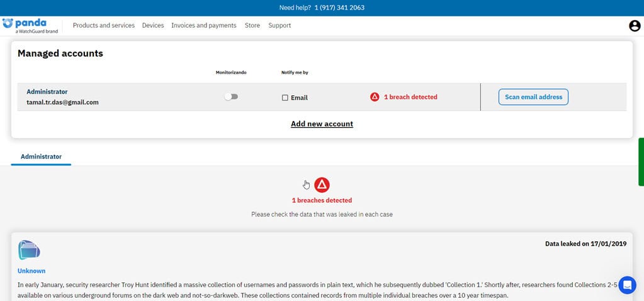The height and width of the screenshot is (301, 644).
Task: Click the help phone number 1 (917) 341 2063
Action: click(339, 8)
